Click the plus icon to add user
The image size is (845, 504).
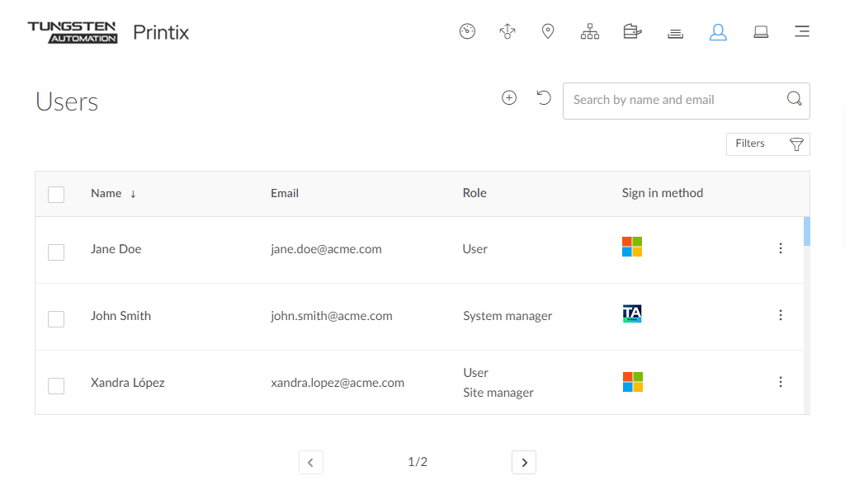509,98
